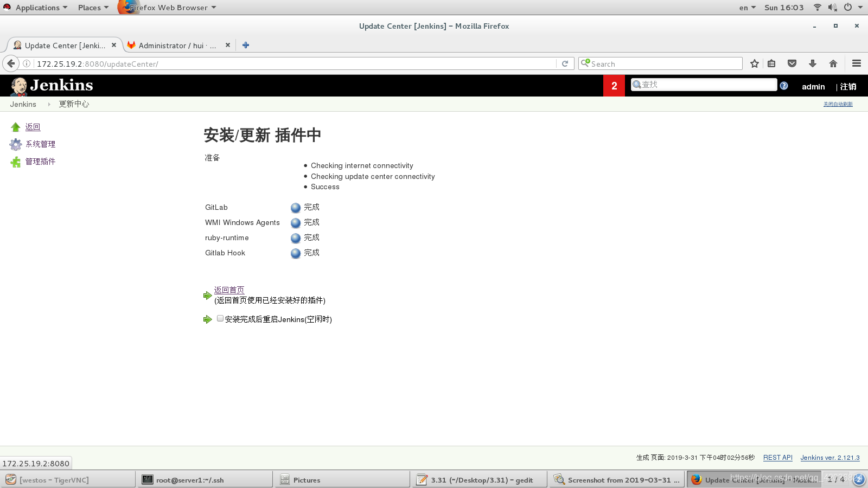The width and height of the screenshot is (868, 488).
Task: Click the blue status ball for GitLab
Action: [x=296, y=208]
